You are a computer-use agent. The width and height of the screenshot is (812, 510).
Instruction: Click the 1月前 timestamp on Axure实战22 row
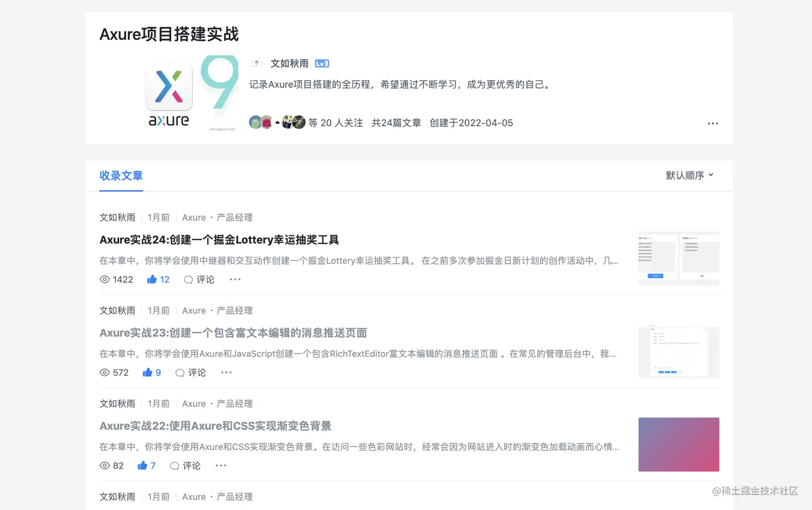click(x=158, y=404)
